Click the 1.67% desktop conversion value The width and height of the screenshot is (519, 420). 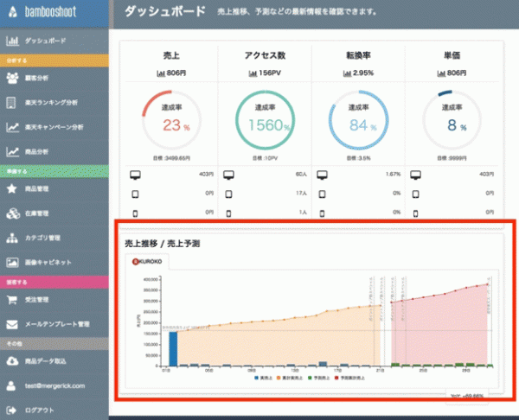coord(394,174)
